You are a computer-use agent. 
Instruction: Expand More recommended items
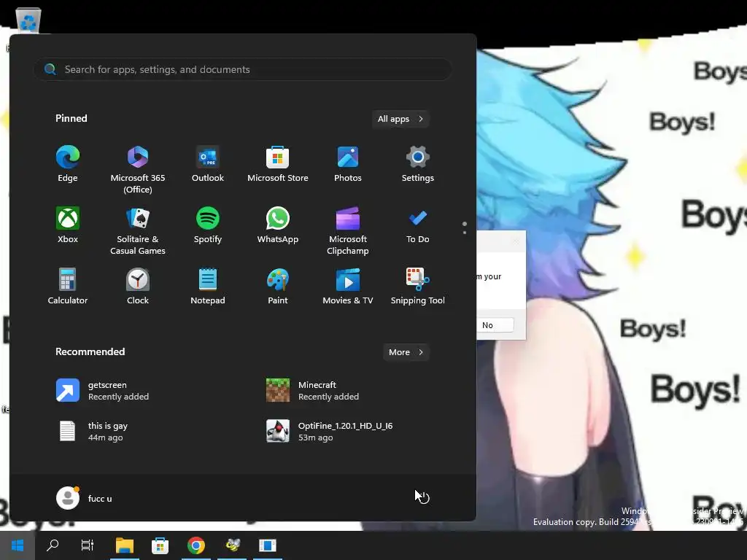click(x=406, y=352)
